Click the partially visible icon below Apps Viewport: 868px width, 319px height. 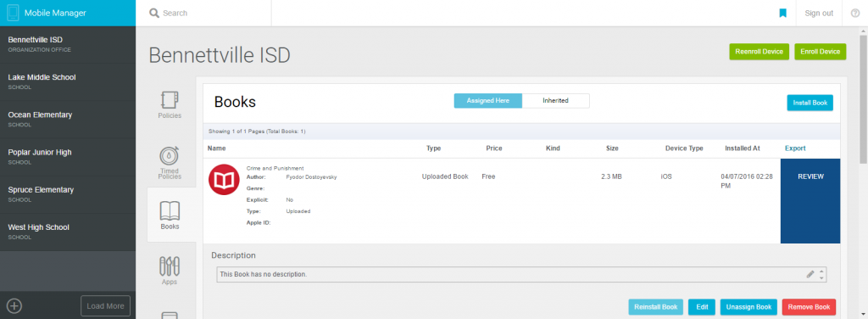click(x=170, y=315)
